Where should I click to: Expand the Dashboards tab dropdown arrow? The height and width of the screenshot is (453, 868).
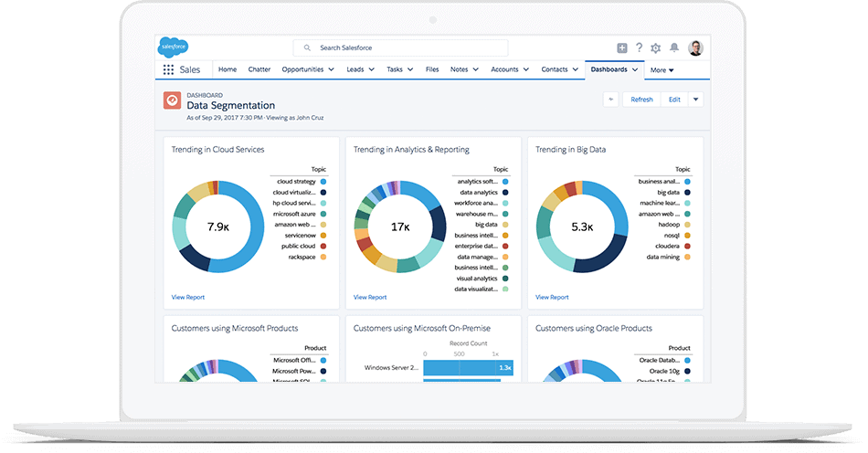635,69
